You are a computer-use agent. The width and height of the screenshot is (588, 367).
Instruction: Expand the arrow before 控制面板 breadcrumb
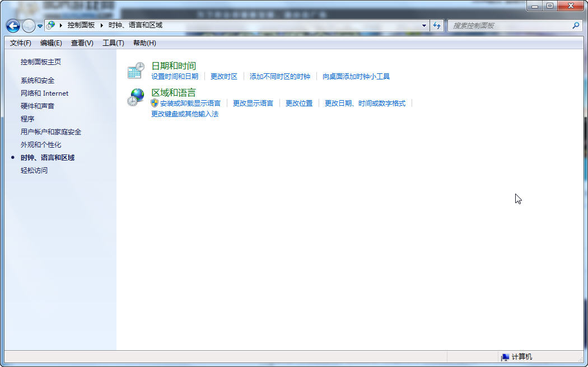(x=60, y=26)
